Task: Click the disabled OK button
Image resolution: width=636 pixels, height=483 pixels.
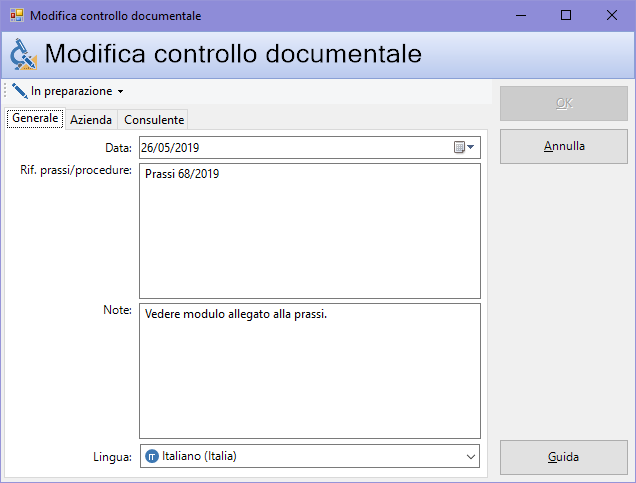Action: pyautogui.click(x=564, y=103)
